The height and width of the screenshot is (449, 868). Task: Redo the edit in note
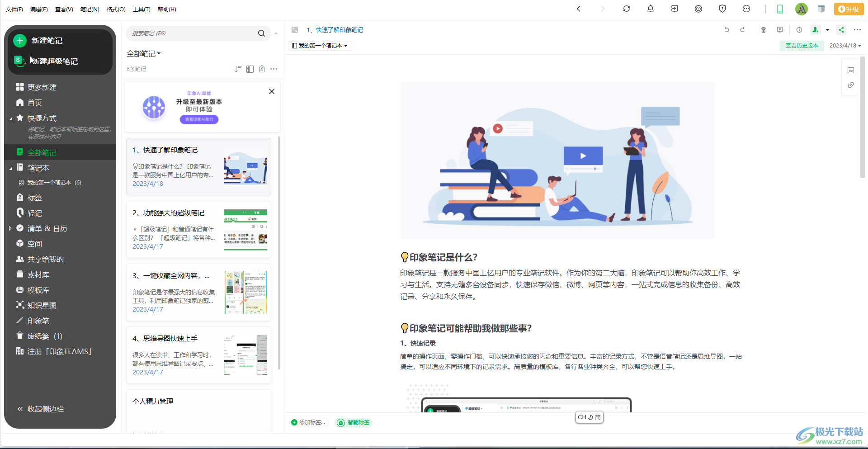(x=742, y=30)
